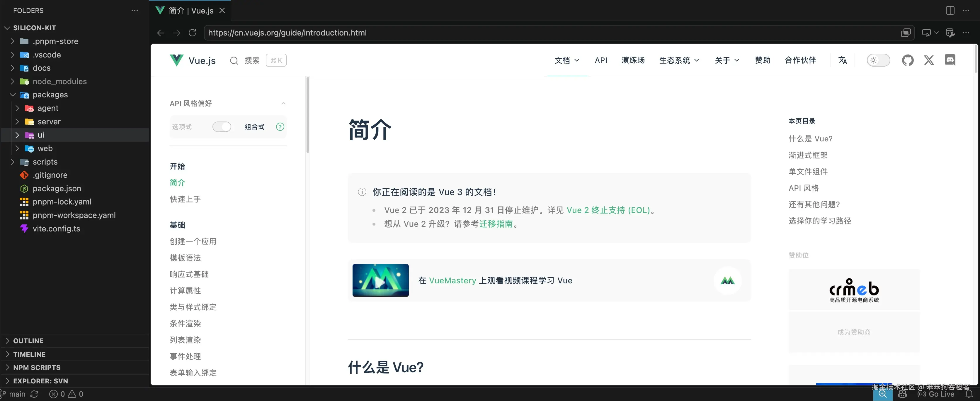Open the API nav item

(x=601, y=60)
